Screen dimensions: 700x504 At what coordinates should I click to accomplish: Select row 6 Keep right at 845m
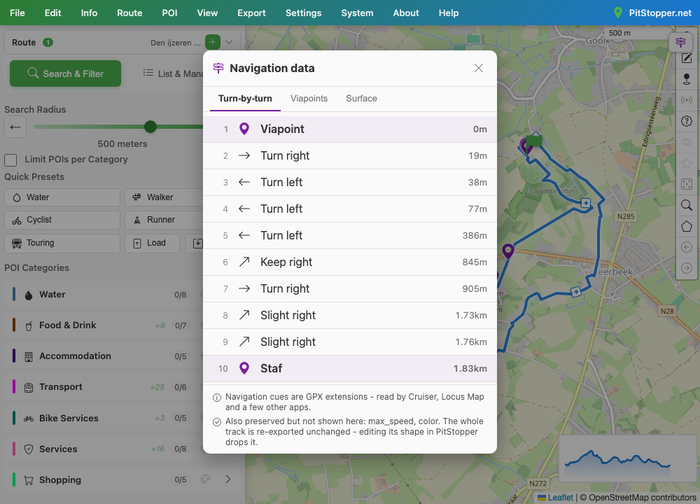click(x=350, y=262)
